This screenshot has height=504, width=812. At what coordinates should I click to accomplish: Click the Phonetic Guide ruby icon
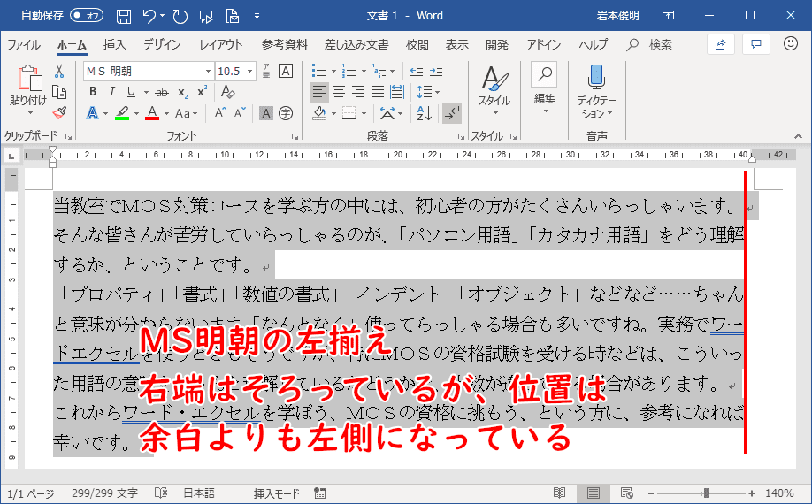[266, 71]
